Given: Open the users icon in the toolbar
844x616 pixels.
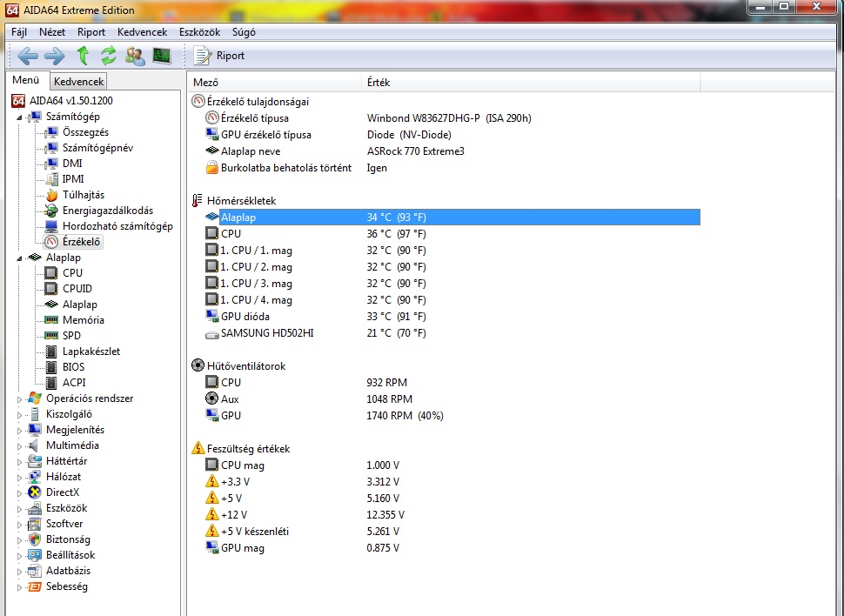Looking at the screenshot, I should pos(135,56).
